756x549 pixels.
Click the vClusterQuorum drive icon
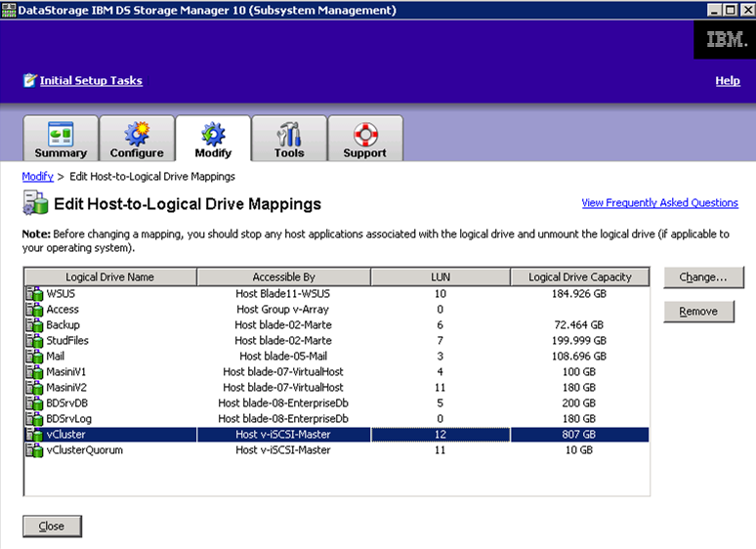(34, 450)
